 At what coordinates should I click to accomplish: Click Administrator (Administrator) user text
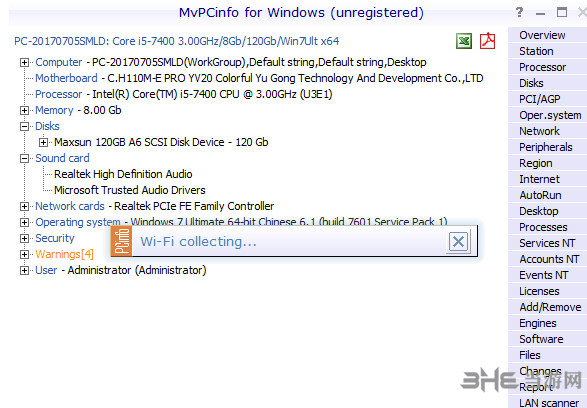click(137, 270)
